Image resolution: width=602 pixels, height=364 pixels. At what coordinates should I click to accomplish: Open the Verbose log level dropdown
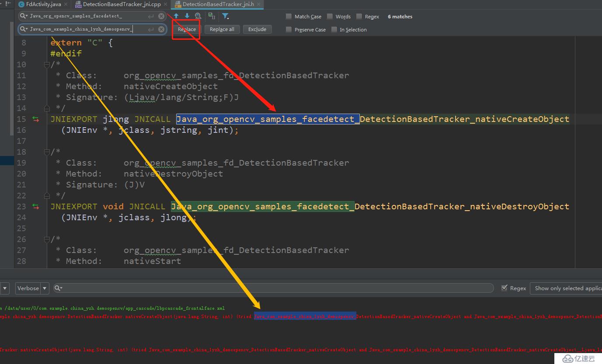point(32,288)
